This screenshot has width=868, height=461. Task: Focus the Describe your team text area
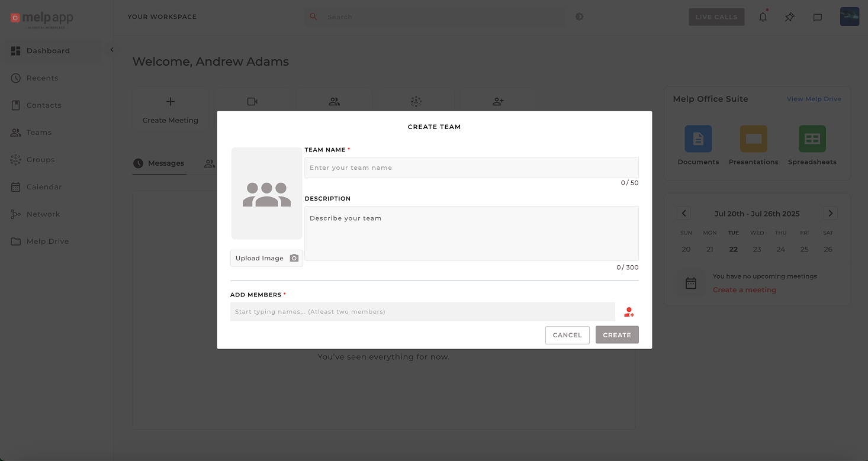point(471,233)
